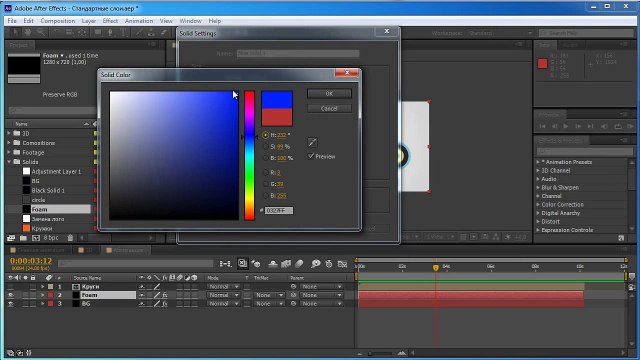Open the TrkMat dropdown for the BG layer
The height and width of the screenshot is (360, 640).
[x=269, y=304]
